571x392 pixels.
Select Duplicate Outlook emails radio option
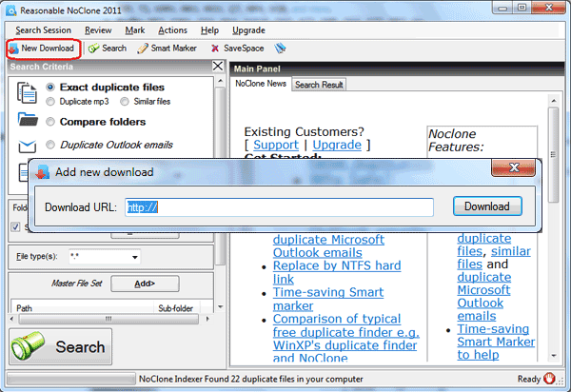coord(50,145)
